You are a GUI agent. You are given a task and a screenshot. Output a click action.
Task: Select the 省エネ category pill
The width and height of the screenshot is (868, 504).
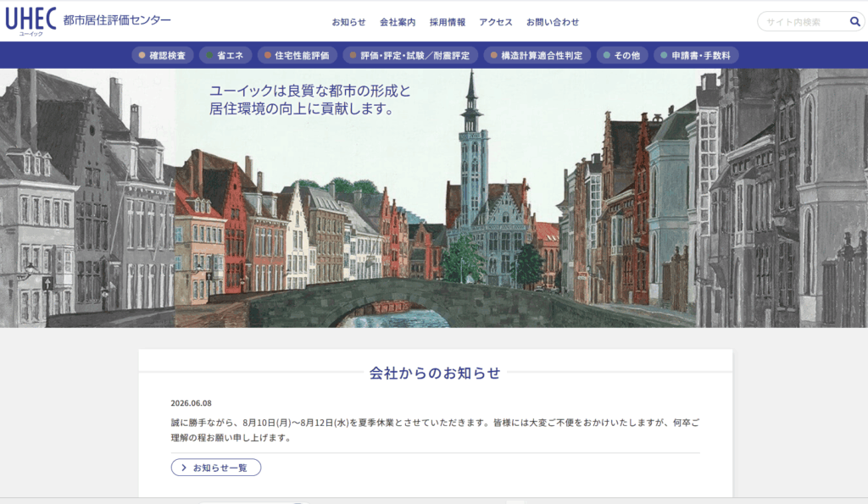pos(225,55)
